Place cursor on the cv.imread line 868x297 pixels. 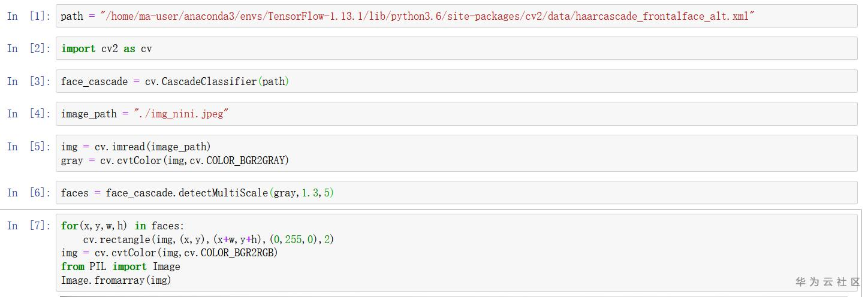[136, 147]
